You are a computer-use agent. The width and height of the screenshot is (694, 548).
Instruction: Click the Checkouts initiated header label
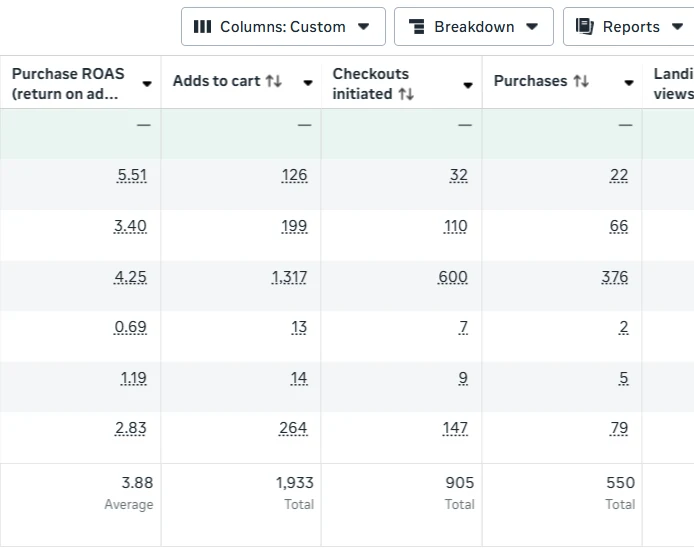pos(371,84)
